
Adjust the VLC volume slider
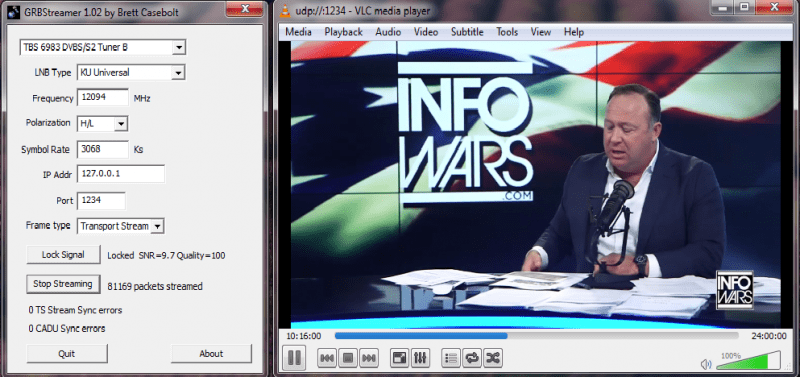pos(748,361)
